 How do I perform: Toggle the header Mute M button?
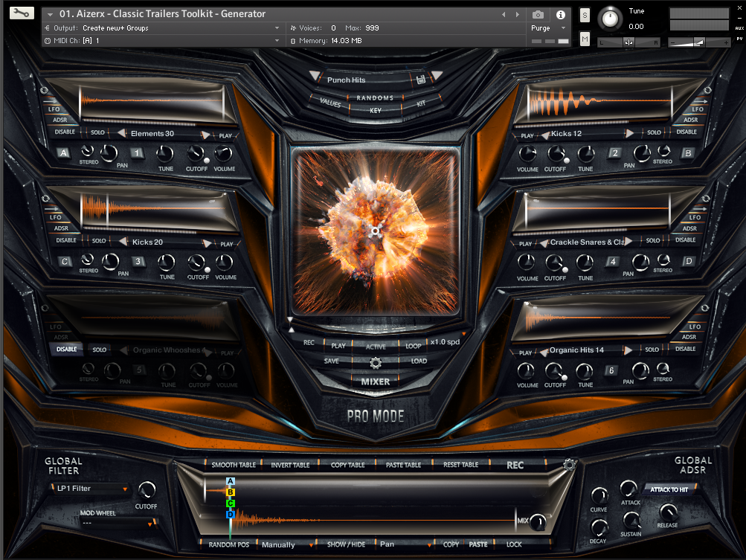(585, 39)
